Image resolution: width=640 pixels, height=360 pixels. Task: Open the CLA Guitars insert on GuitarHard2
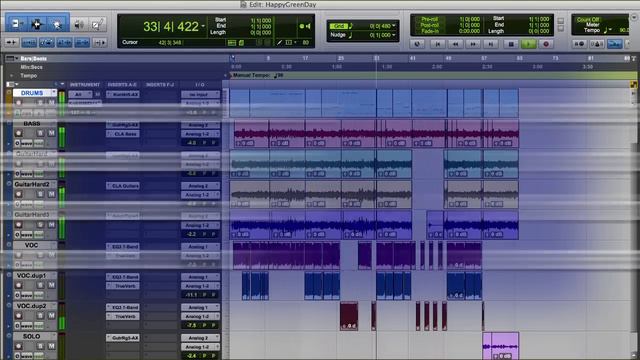pyautogui.click(x=122, y=186)
